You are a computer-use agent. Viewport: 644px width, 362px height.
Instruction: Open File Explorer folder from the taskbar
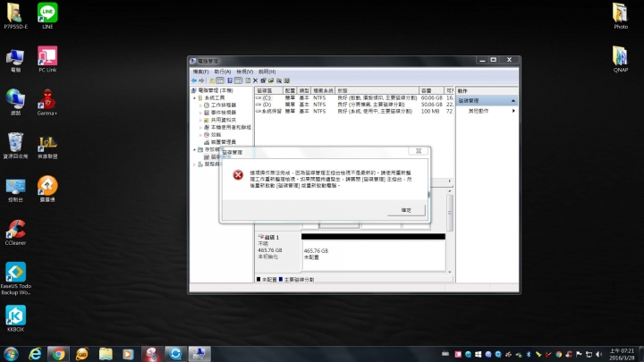tap(106, 354)
